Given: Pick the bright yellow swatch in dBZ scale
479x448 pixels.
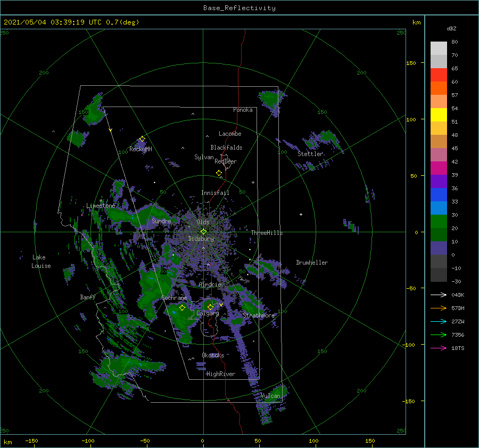Looking at the screenshot, I should (439, 115).
